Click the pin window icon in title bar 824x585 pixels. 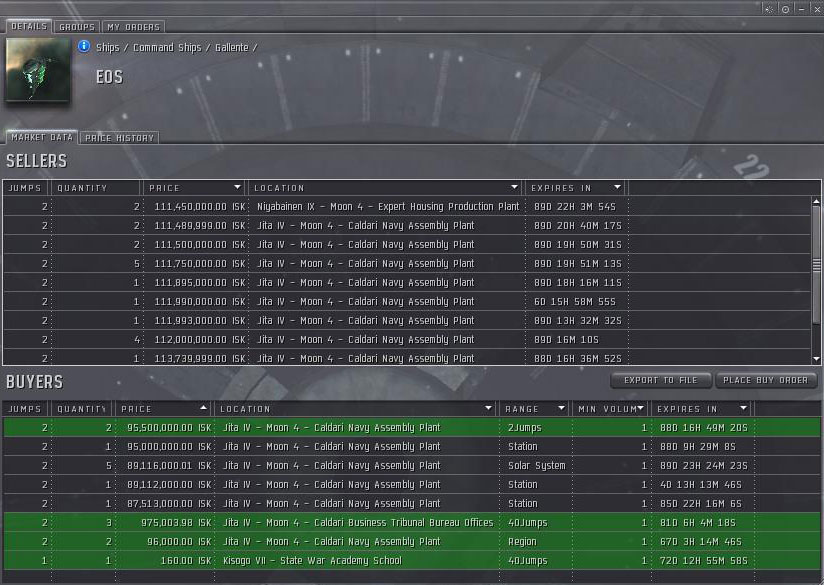tap(769, 9)
